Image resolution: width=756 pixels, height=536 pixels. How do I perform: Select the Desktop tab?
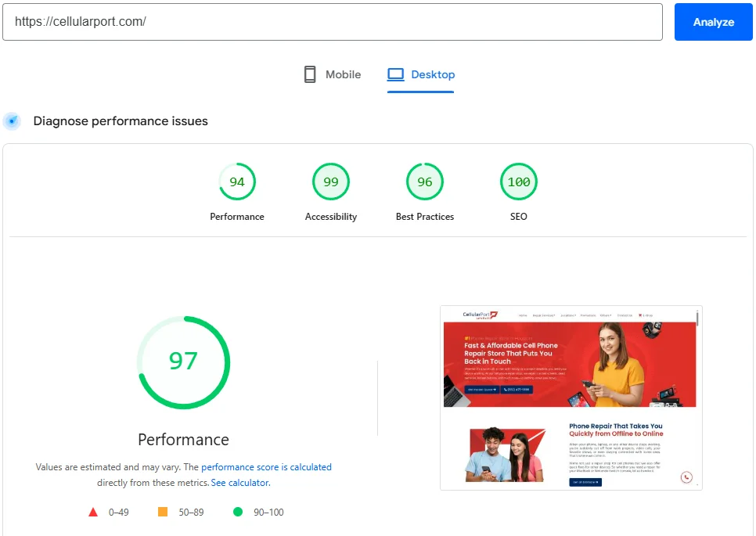tap(421, 75)
